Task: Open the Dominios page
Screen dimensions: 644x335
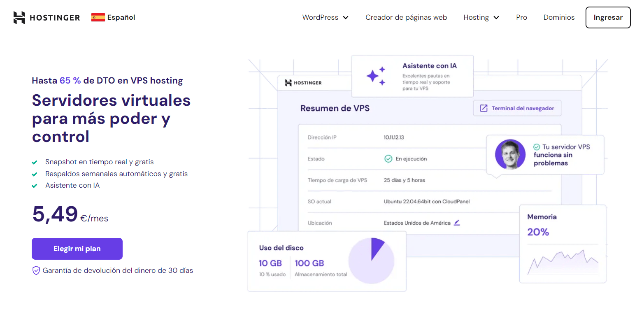Action: coord(559,17)
